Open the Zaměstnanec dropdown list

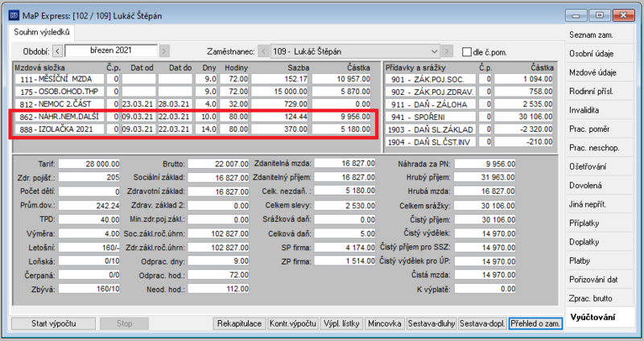(435, 51)
